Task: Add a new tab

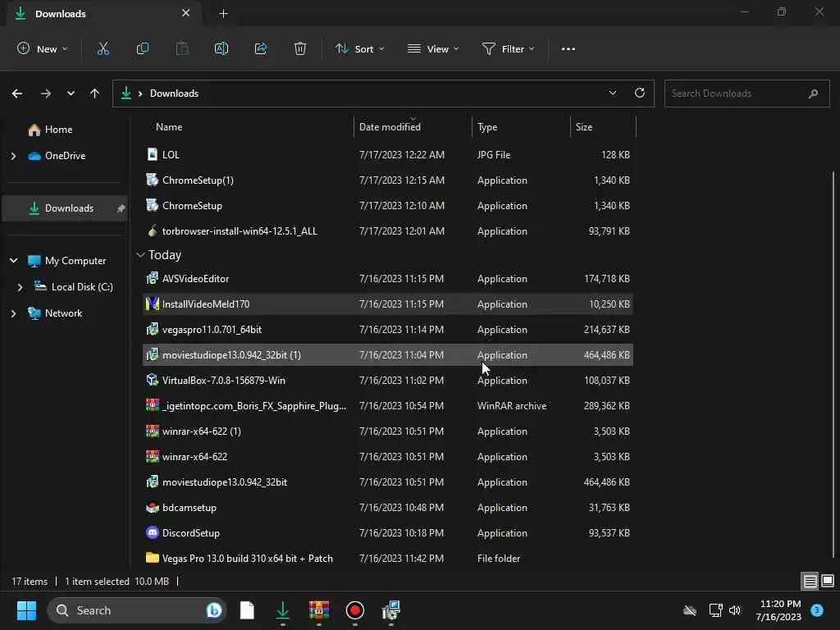Action: pyautogui.click(x=223, y=14)
